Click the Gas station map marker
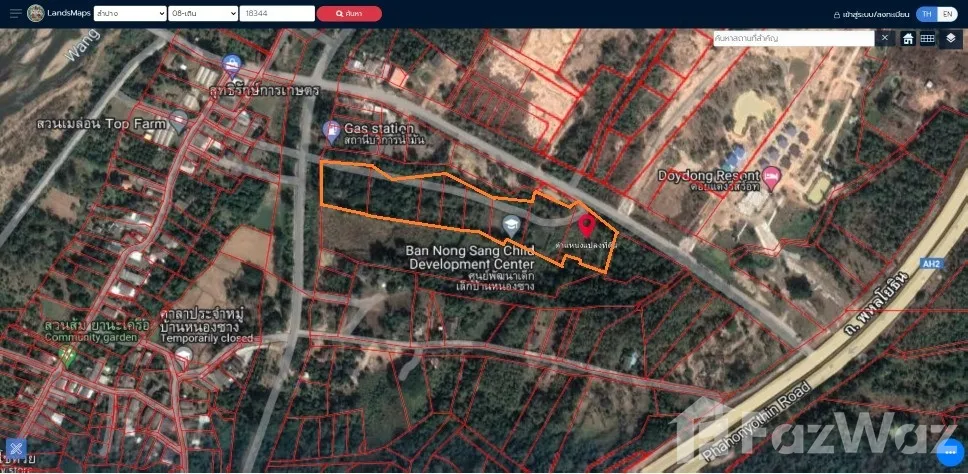The image size is (968, 474). click(331, 130)
